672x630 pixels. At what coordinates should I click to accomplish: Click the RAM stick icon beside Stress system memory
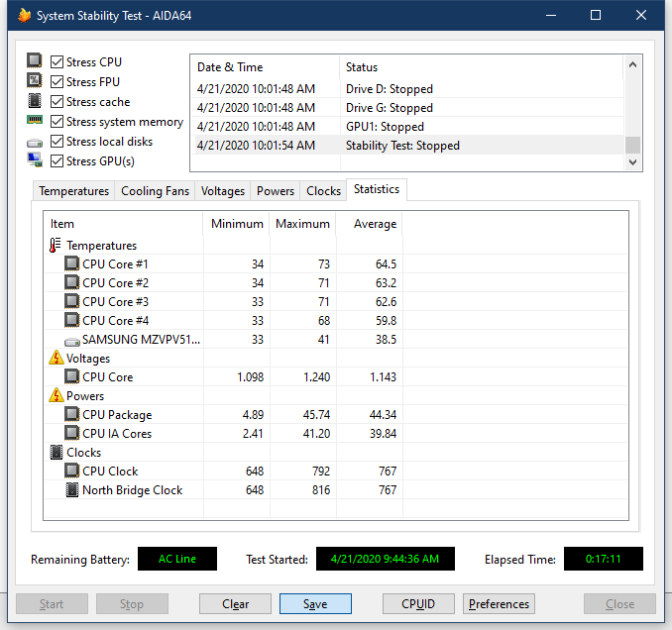coord(35,120)
